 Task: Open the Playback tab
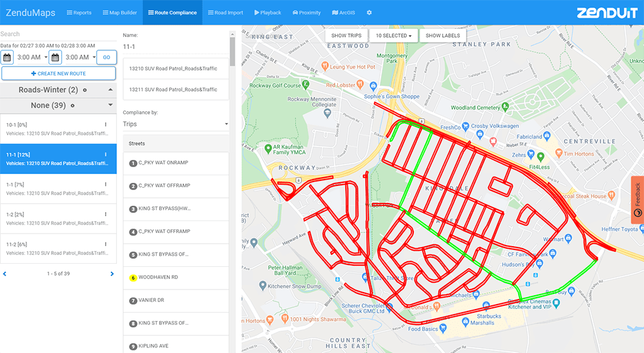(x=268, y=13)
